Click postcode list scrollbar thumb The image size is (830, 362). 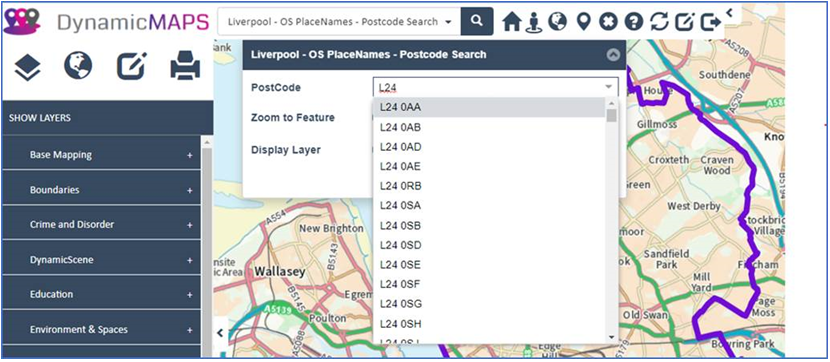[611, 115]
